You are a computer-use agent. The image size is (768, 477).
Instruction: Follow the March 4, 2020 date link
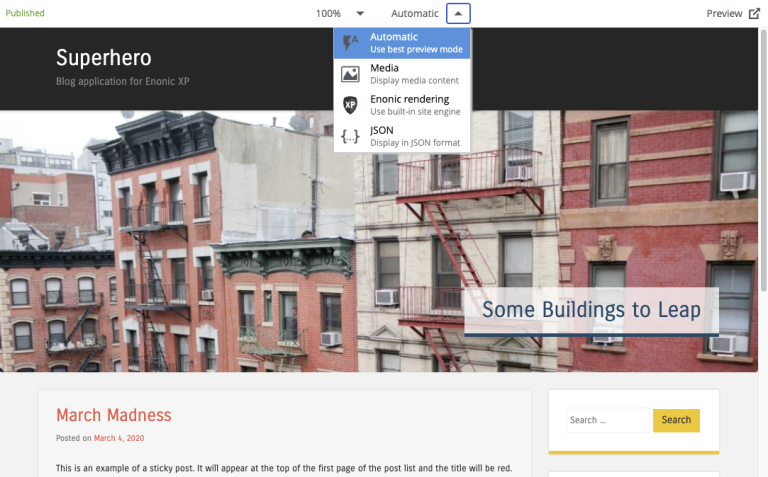click(x=119, y=438)
